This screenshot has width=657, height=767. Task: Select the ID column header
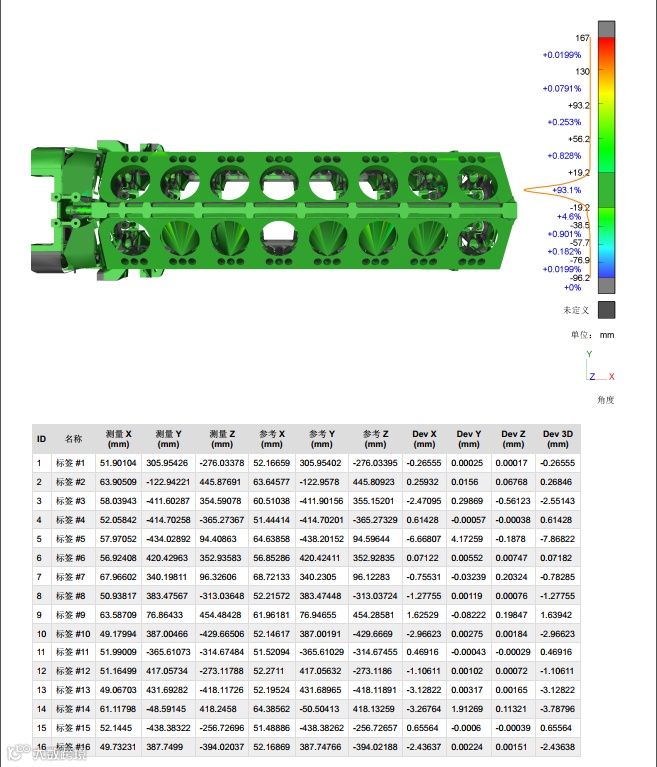coord(42,439)
